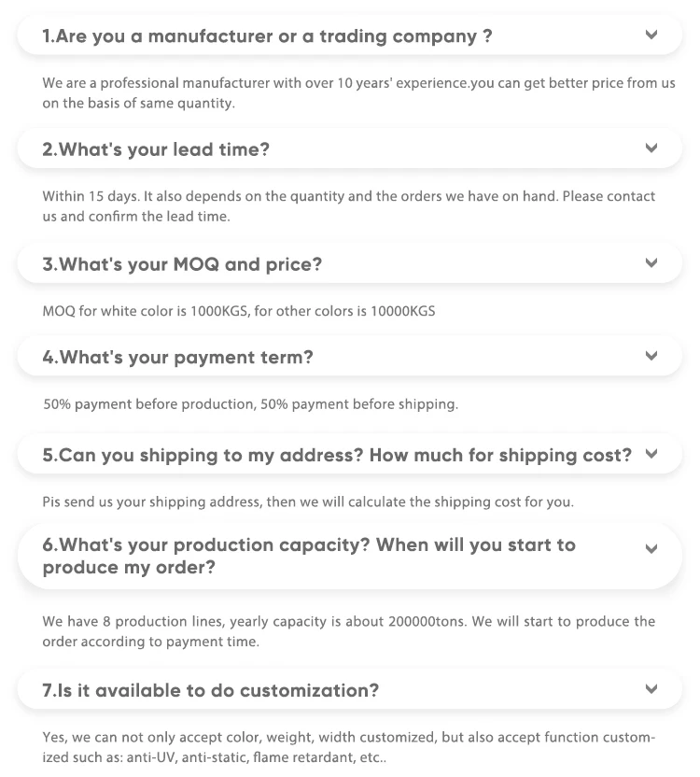Screen dimensions: 700x777
Task: Click the professional manufacturer answer text
Action: (358, 92)
